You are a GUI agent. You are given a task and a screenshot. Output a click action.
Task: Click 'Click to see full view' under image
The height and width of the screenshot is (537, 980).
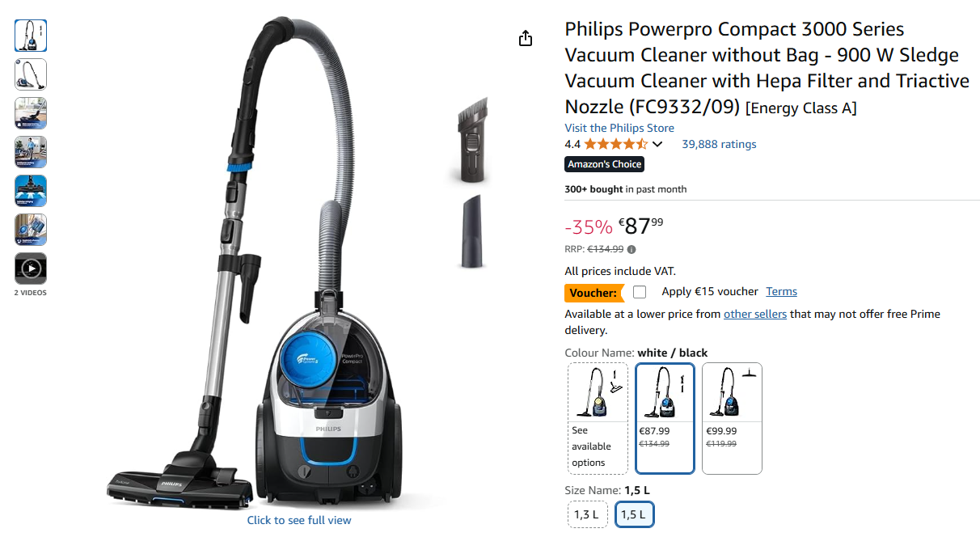click(x=299, y=520)
